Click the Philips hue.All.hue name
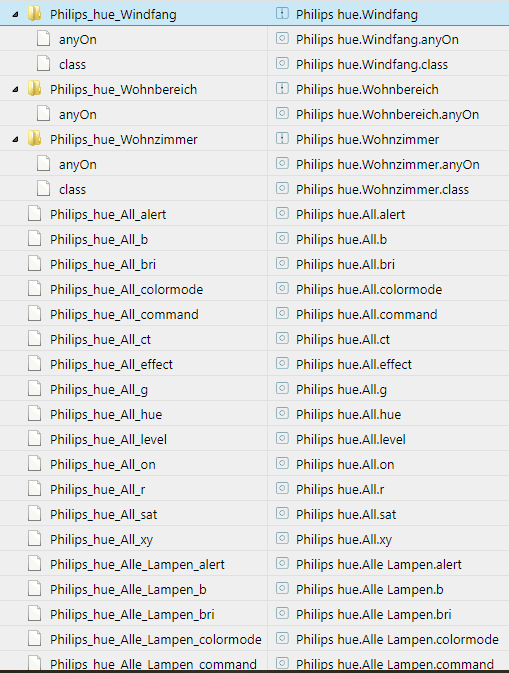The width and height of the screenshot is (509, 673). (349, 415)
